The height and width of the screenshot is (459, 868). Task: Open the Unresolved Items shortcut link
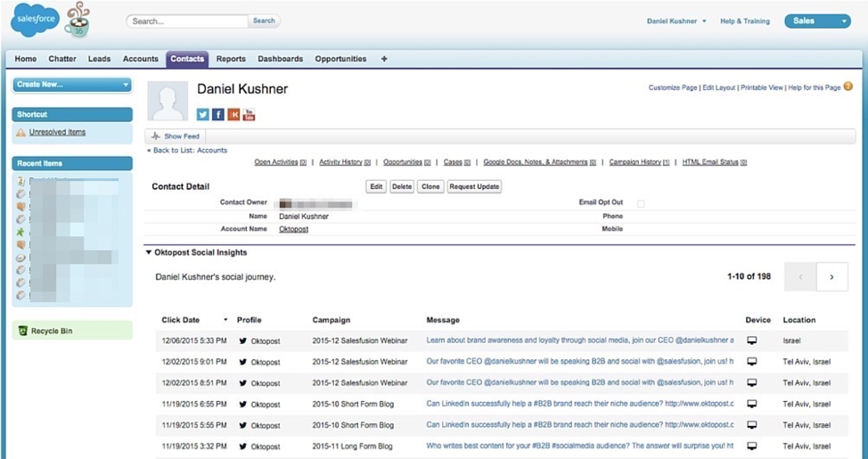(x=58, y=132)
